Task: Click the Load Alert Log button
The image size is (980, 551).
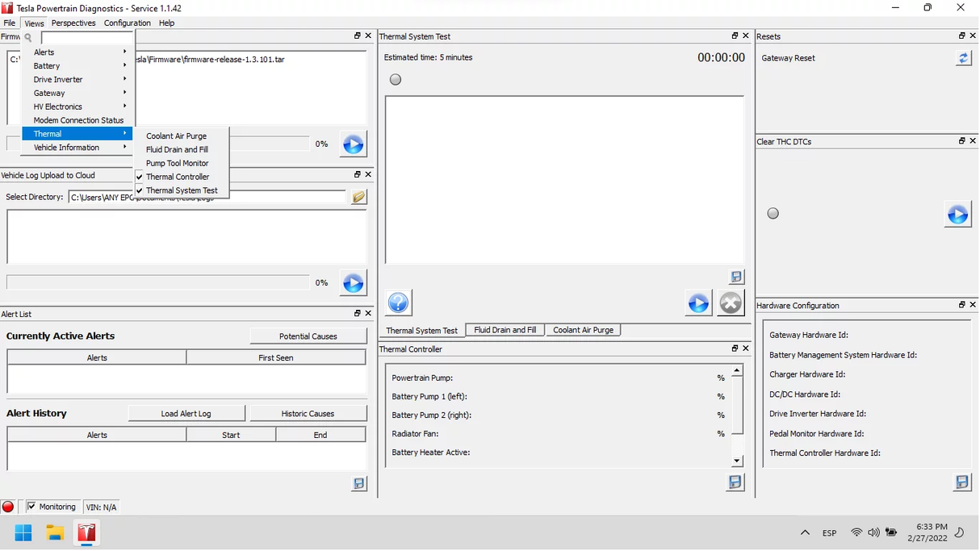Action: tap(186, 414)
